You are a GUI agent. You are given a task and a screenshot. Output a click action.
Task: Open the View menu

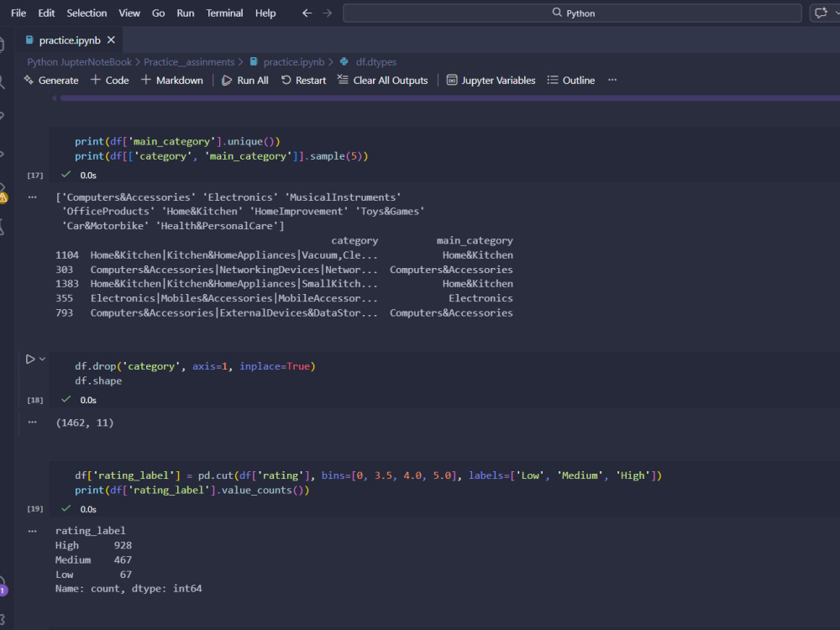pos(129,13)
